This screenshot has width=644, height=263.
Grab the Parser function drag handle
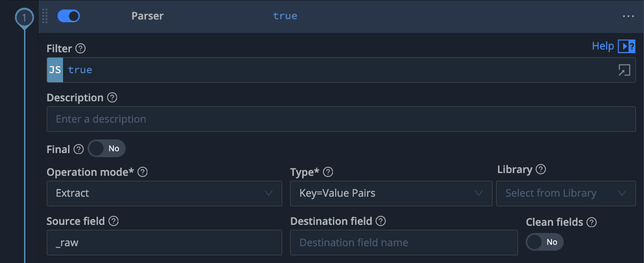(45, 16)
